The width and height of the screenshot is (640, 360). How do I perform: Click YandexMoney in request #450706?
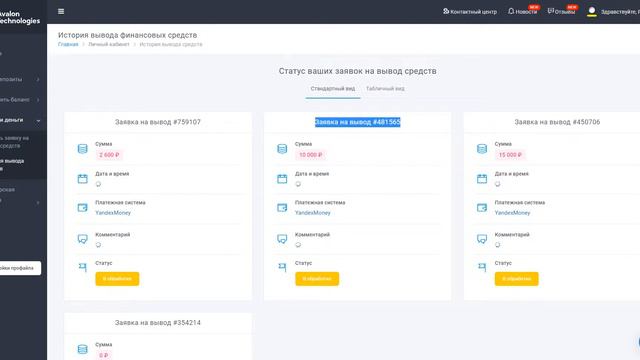pyautogui.click(x=512, y=213)
